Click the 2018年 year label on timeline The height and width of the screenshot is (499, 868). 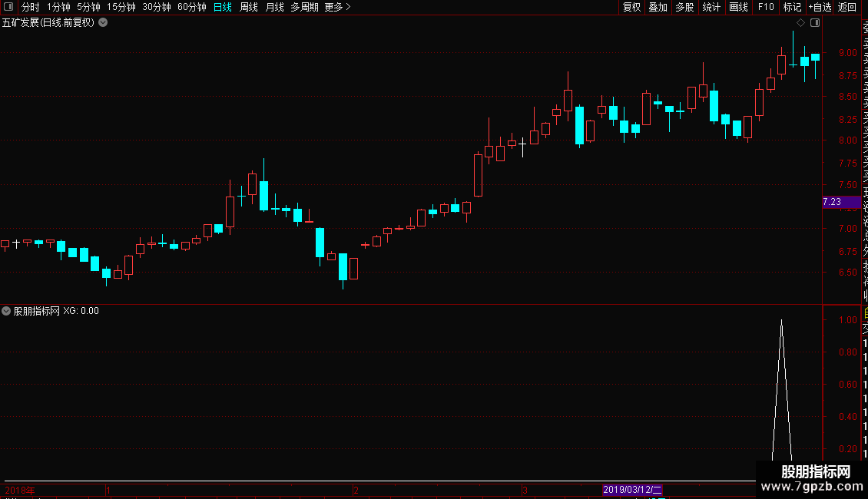(20, 491)
